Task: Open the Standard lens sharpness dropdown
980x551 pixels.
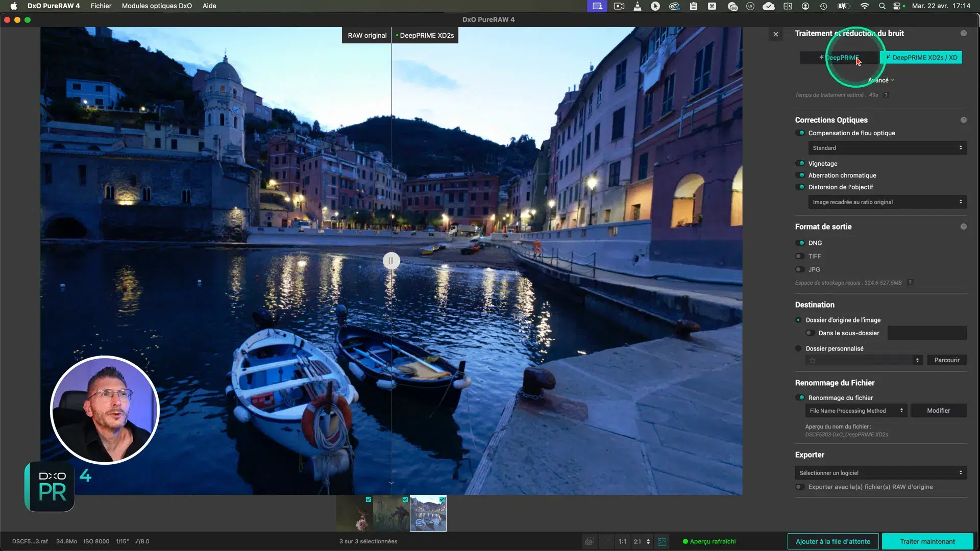Action: tap(887, 148)
